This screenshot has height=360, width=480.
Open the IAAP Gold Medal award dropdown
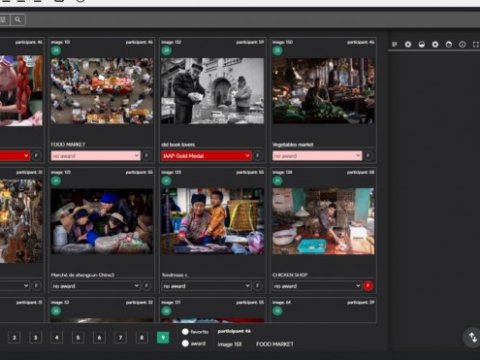tap(206, 156)
